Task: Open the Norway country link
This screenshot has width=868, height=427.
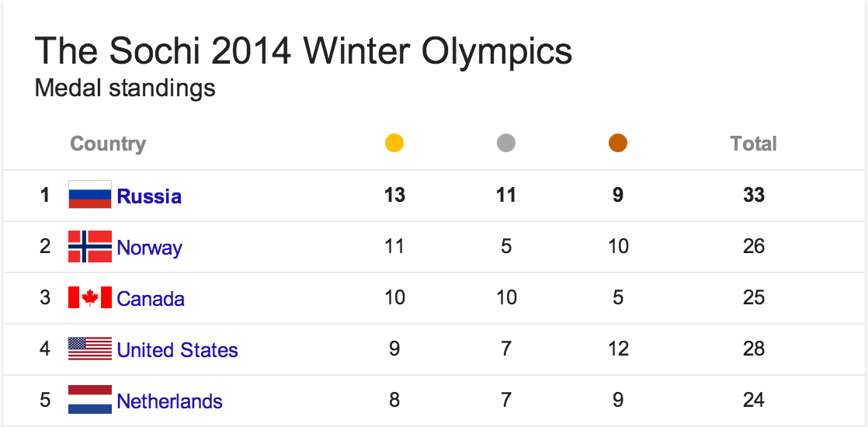Action: (x=150, y=248)
